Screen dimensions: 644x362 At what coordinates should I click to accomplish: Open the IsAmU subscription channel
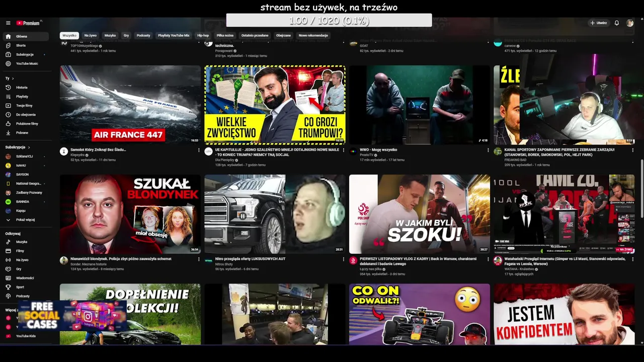[25, 165]
